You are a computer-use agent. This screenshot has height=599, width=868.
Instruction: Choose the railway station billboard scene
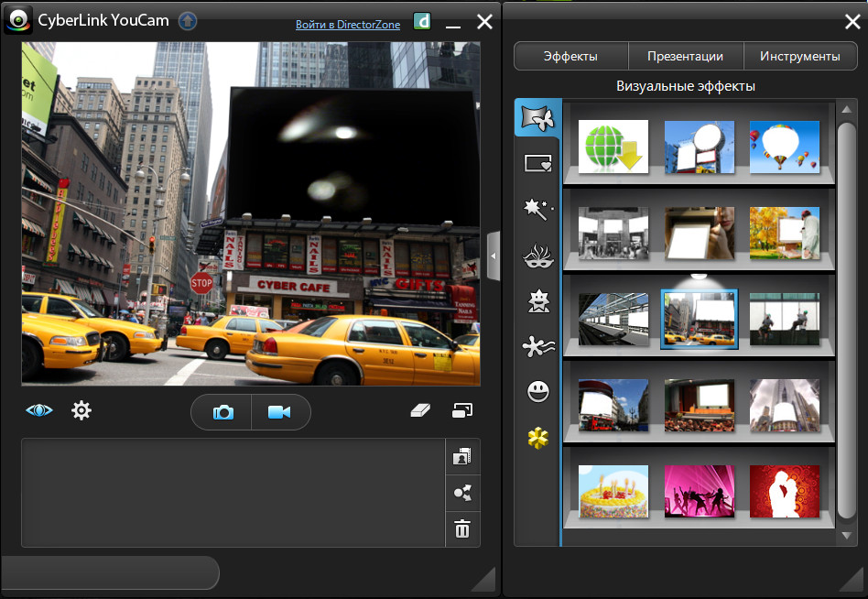[x=613, y=320]
